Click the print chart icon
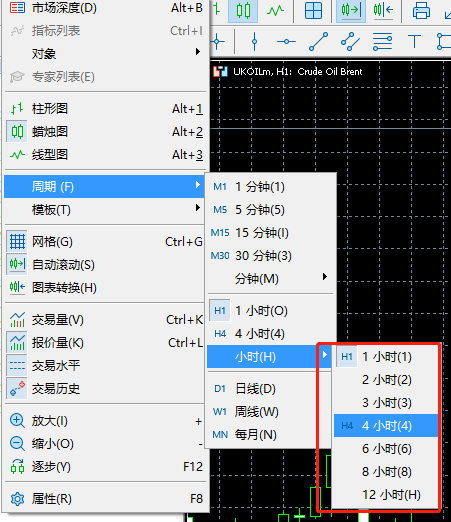The width and height of the screenshot is (451, 522). (421, 10)
